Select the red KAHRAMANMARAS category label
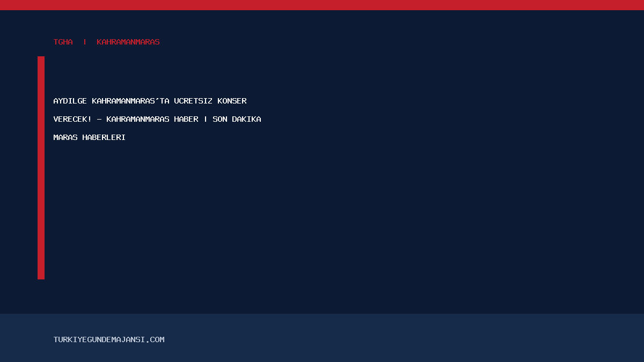The width and height of the screenshot is (644, 362). 128,42
